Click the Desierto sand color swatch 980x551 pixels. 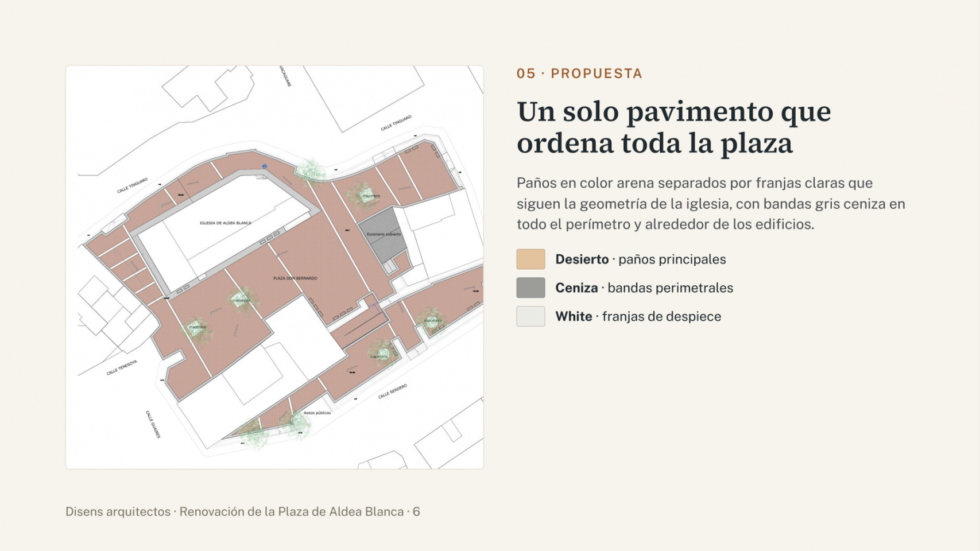point(530,259)
